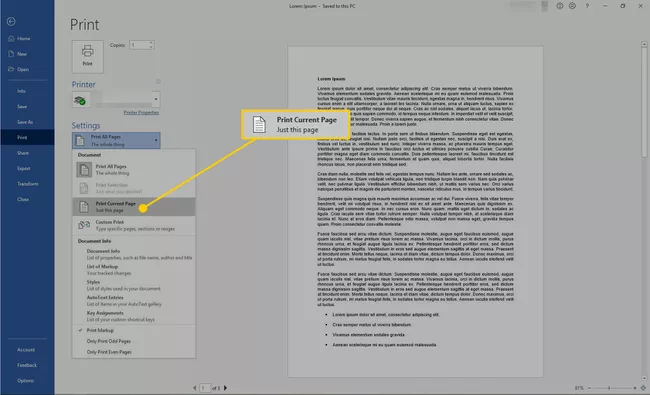This screenshot has width=650, height=395.
Task: Increase the Copies count using the spinner
Action: click(151, 43)
